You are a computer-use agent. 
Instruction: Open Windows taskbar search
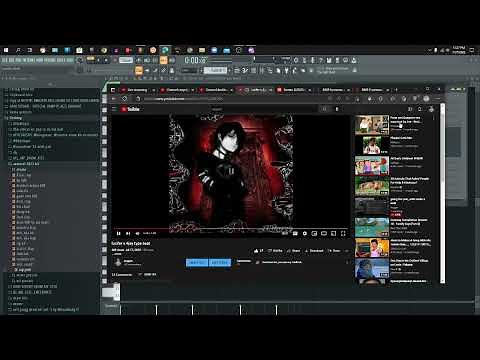(x=18, y=50)
